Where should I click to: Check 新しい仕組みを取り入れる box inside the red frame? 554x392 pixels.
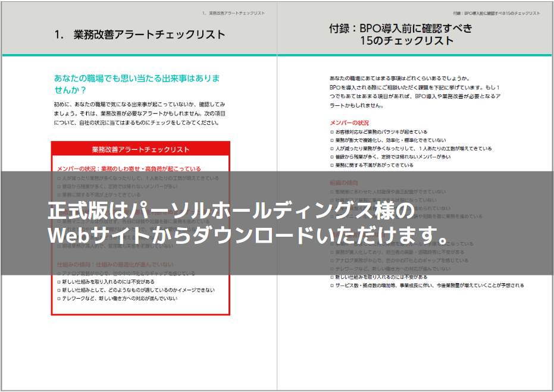tap(58, 281)
